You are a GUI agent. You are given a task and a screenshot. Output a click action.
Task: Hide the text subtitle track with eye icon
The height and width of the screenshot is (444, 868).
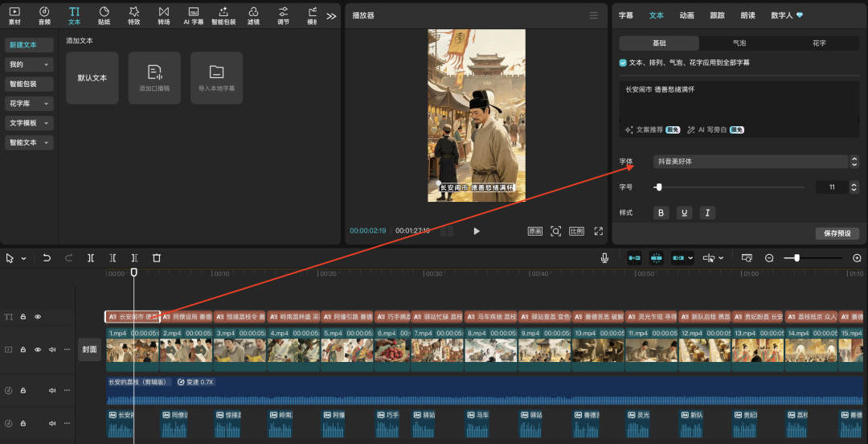point(38,317)
